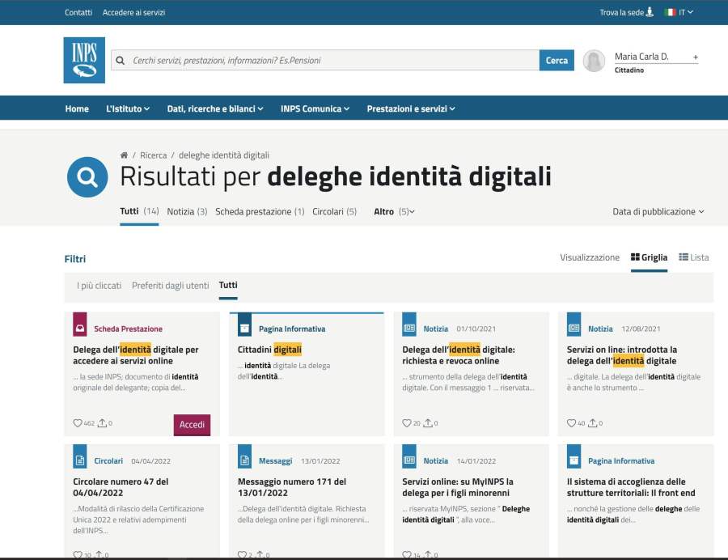This screenshot has height=560, width=728.
Task: Click the Trova la sede location icon
Action: tap(649, 12)
